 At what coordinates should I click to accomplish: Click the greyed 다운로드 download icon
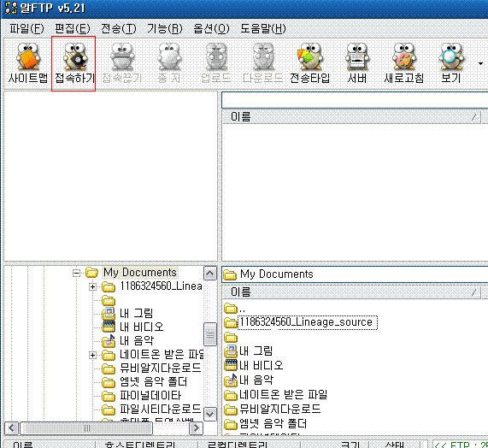click(x=262, y=63)
